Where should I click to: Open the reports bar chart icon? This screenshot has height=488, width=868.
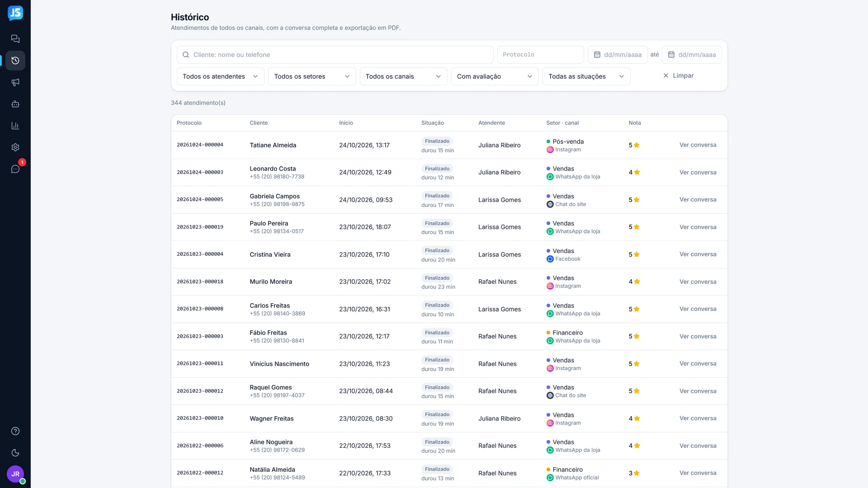click(x=15, y=126)
